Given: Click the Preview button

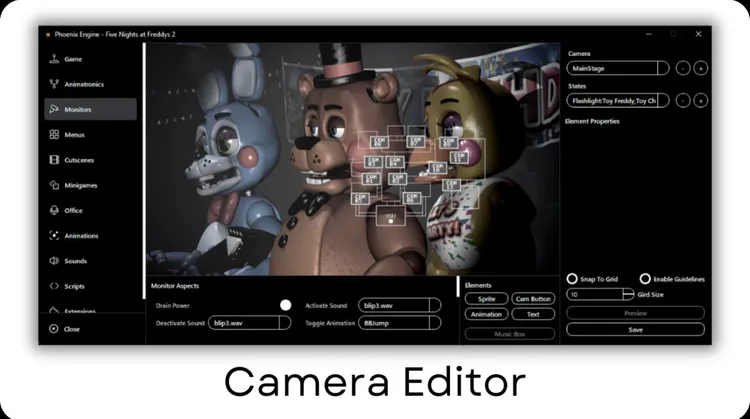Looking at the screenshot, I should tap(636, 313).
